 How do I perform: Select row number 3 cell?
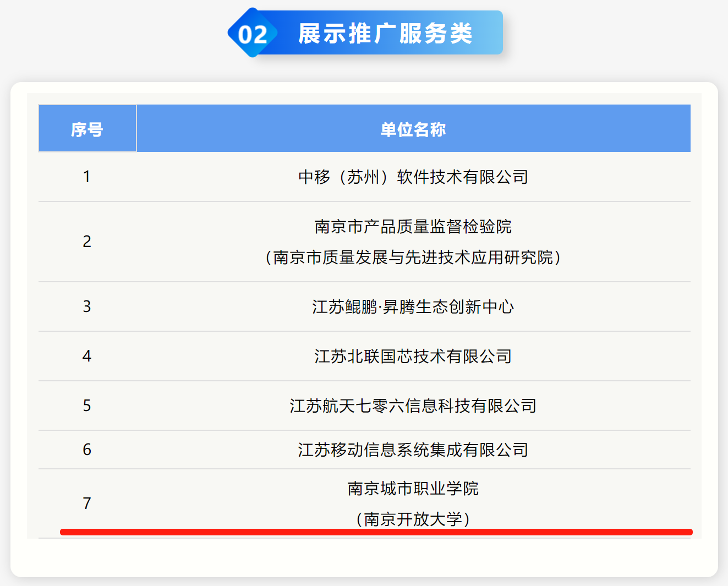click(x=87, y=306)
